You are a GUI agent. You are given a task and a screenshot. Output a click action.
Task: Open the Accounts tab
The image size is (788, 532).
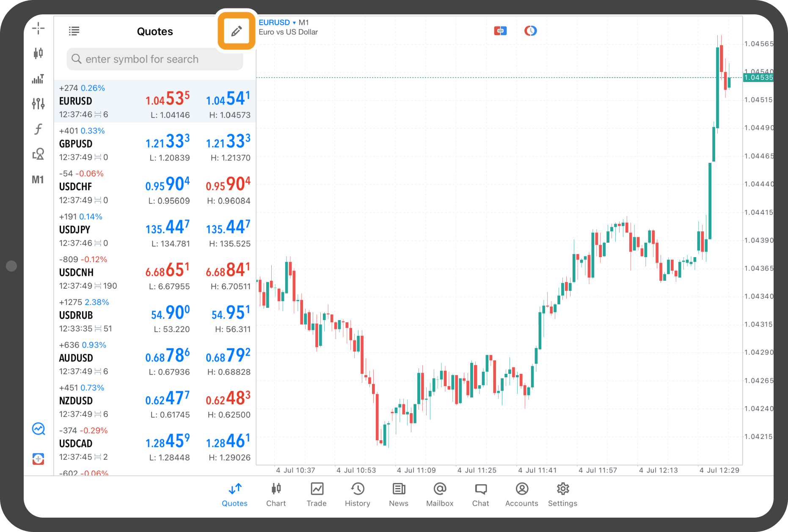click(522, 494)
